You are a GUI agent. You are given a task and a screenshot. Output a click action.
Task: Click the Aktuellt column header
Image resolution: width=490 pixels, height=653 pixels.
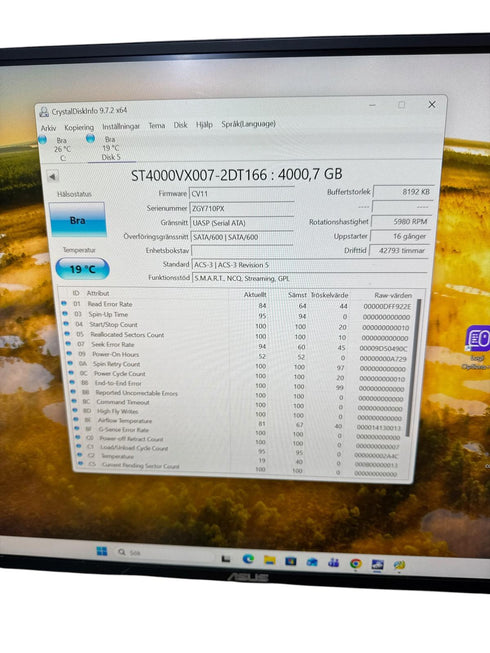click(x=255, y=294)
